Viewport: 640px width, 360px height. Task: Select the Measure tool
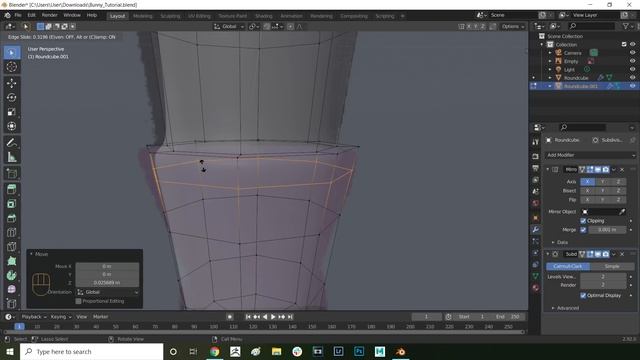(x=11, y=157)
